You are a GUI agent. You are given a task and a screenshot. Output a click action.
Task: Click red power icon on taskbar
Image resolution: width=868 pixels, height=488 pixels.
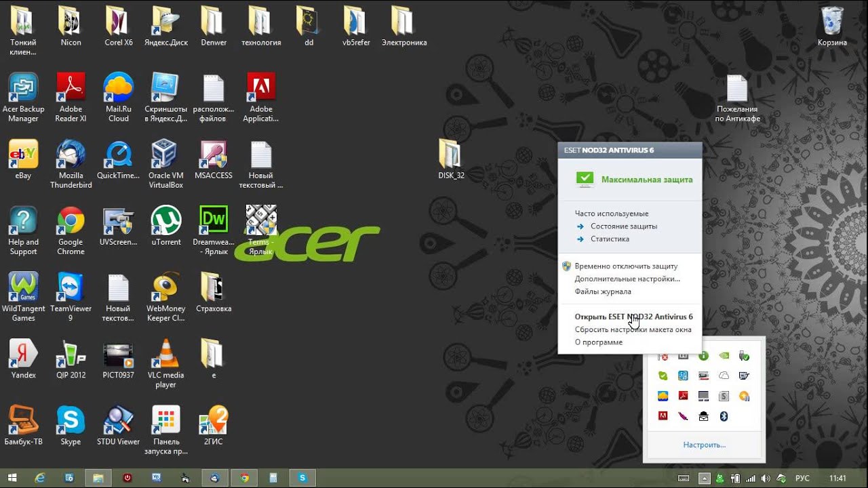pos(127,478)
